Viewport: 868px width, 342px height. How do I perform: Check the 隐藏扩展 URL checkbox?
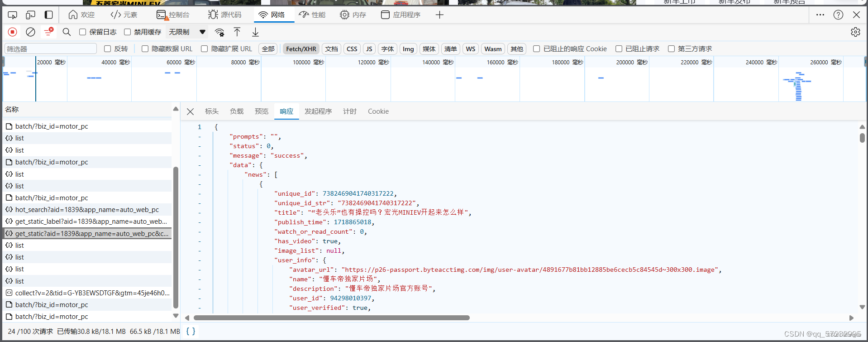(x=204, y=49)
